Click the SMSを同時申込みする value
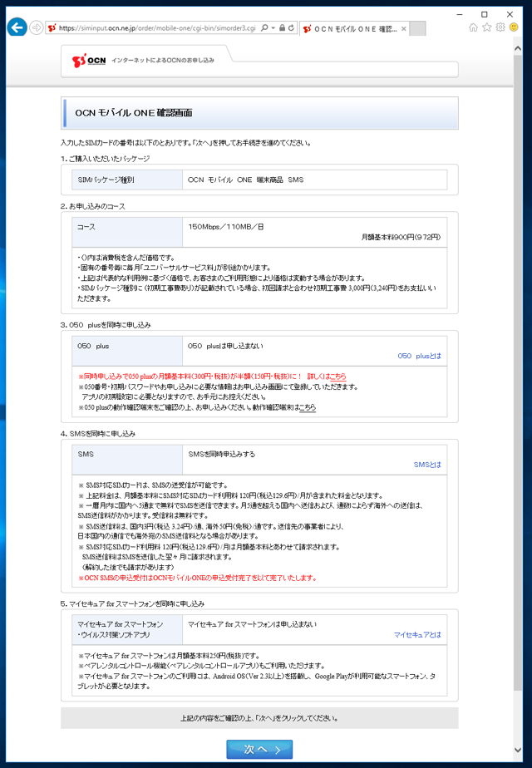 pyautogui.click(x=221, y=454)
